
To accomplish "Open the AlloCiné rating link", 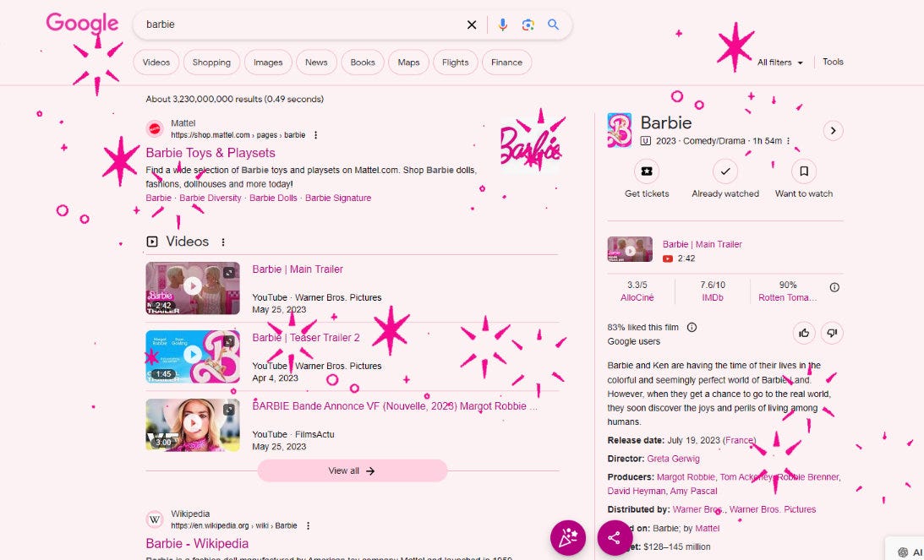I will coord(637,298).
